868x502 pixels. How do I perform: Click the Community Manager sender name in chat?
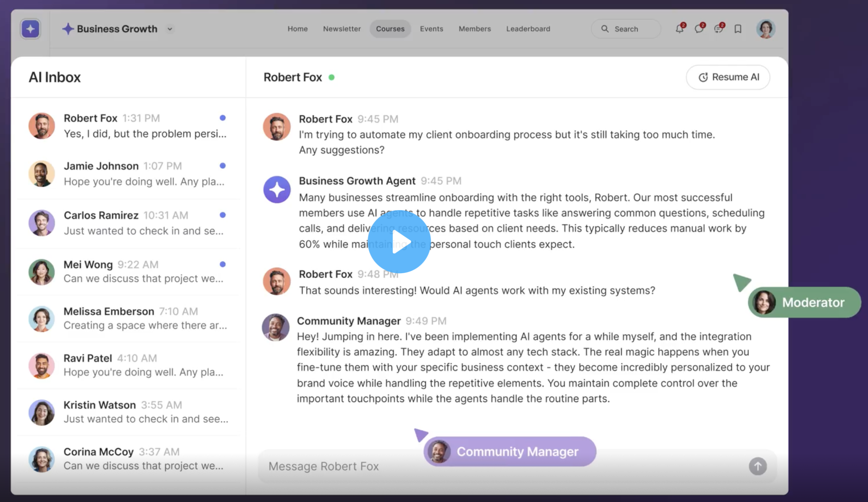349,321
